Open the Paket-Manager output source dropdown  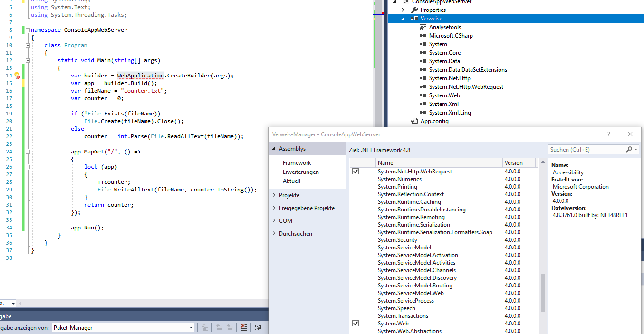pyautogui.click(x=191, y=327)
